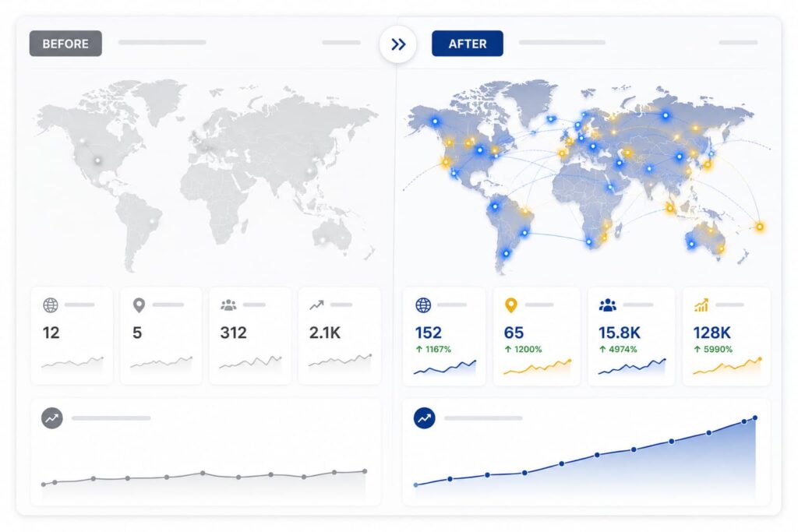Click the 1200% growth indicator
Image resolution: width=798 pixels, height=532 pixels.
tap(523, 350)
